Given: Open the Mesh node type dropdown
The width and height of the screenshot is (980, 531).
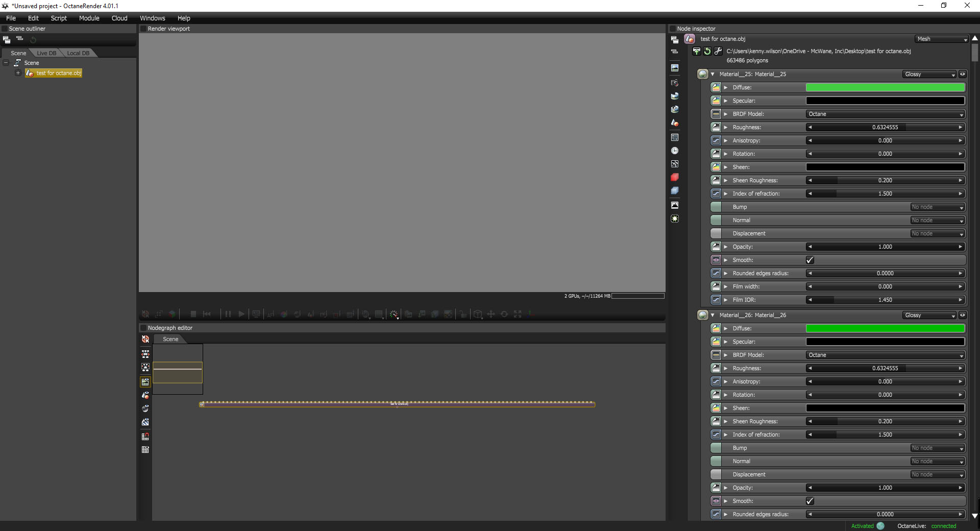Looking at the screenshot, I should tap(942, 39).
